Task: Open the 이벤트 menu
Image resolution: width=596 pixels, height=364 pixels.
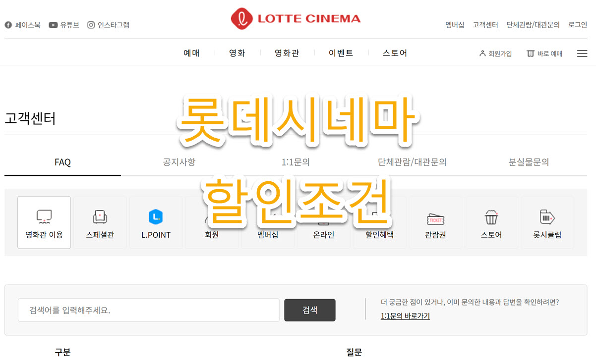Action: click(341, 53)
